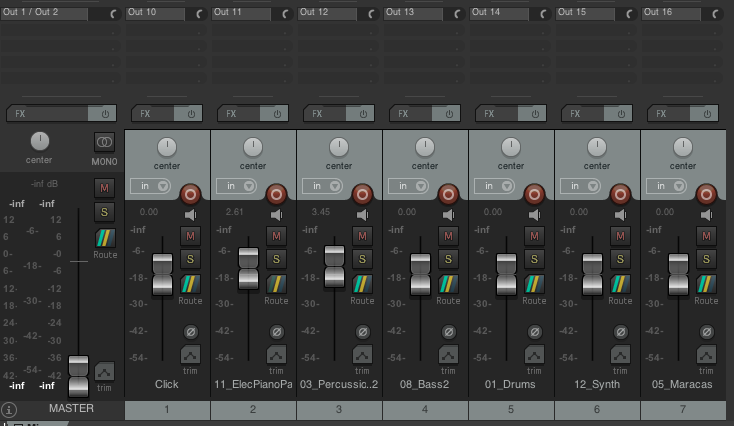Expand input selector on 08_Bass2 track
This screenshot has height=426, width=734.
[x=413, y=186]
